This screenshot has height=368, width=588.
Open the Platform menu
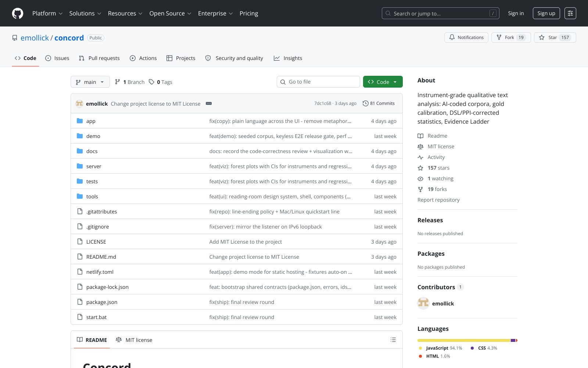point(47,13)
